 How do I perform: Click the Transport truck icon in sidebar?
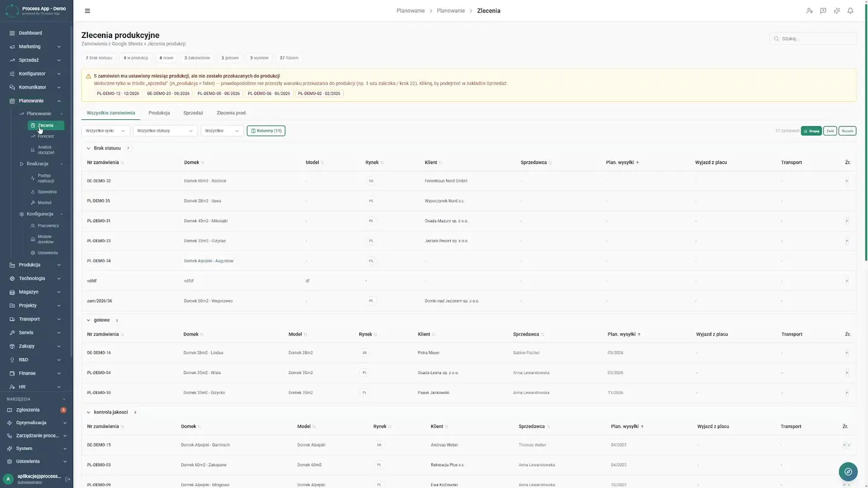12,319
